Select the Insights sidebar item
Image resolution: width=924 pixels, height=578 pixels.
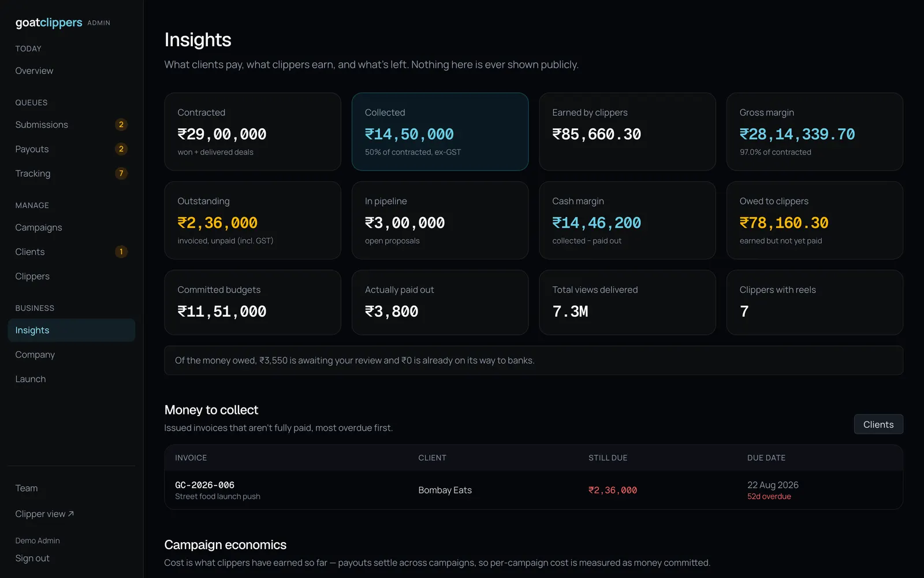71,330
